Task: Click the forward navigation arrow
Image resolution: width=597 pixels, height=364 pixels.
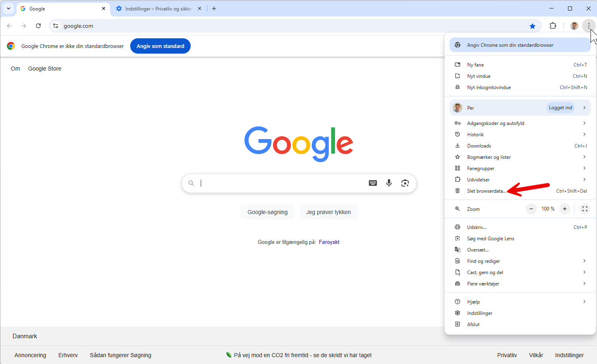Action: click(x=24, y=26)
